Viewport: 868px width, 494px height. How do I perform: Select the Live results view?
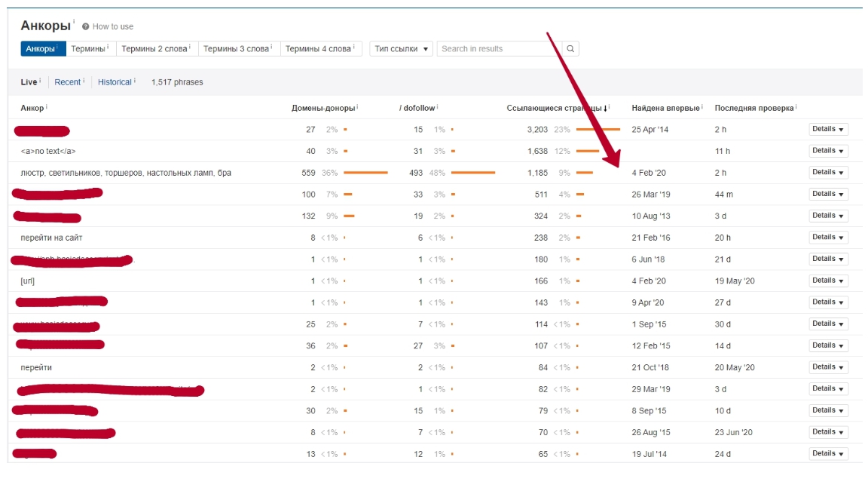[29, 82]
